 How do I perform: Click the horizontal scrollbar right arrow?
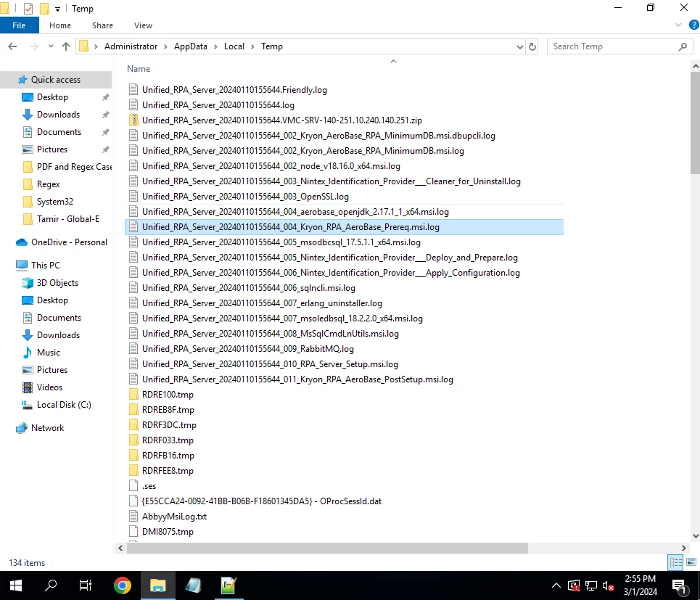click(683, 548)
